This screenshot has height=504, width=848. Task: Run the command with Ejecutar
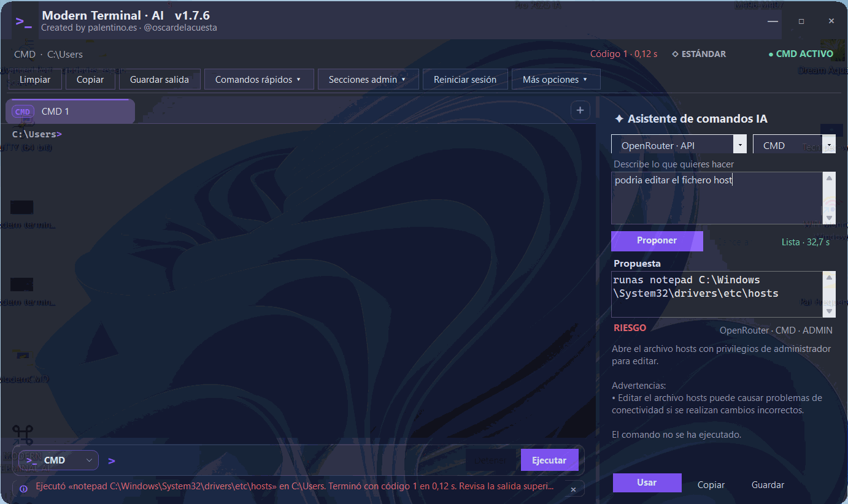[550, 460]
